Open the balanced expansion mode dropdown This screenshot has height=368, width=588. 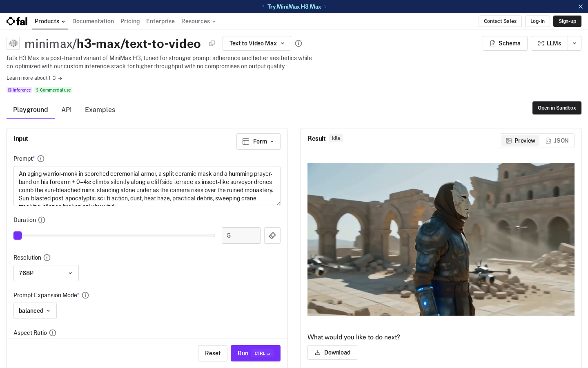tap(35, 311)
